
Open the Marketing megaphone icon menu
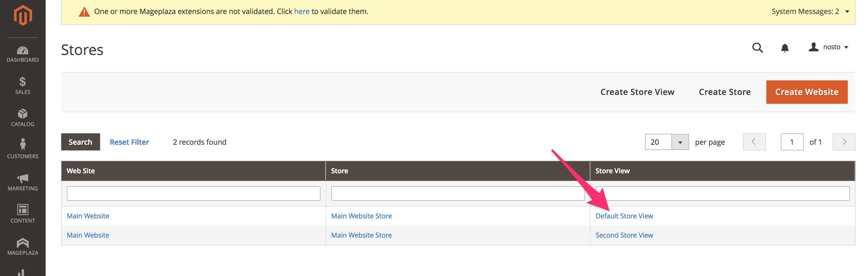[x=23, y=182]
